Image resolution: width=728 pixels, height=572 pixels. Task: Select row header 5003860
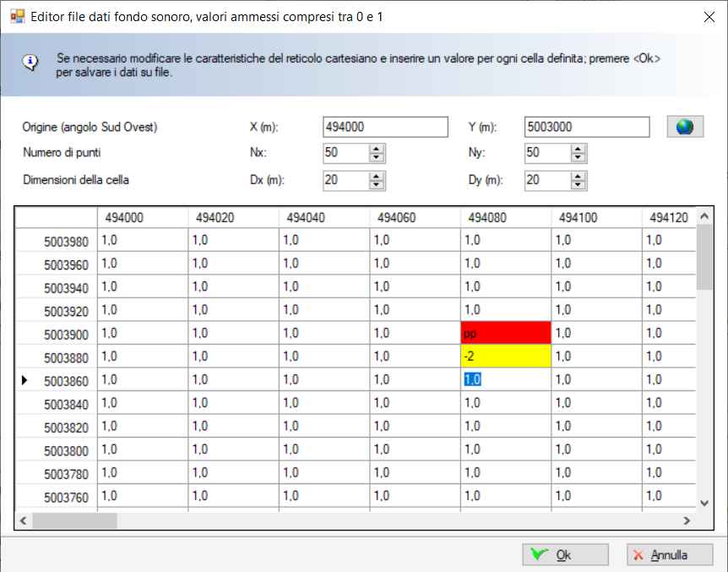(57, 380)
